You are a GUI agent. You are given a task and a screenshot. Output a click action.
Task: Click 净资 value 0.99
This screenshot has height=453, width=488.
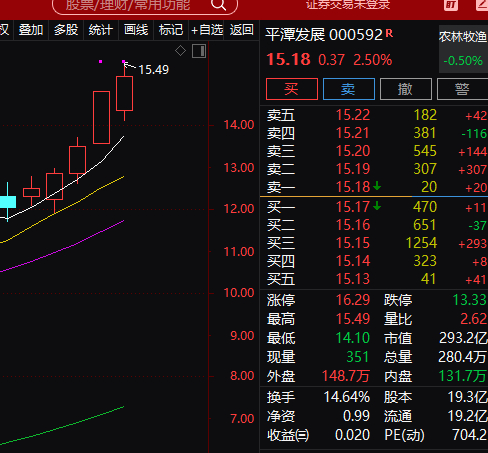coord(356,416)
